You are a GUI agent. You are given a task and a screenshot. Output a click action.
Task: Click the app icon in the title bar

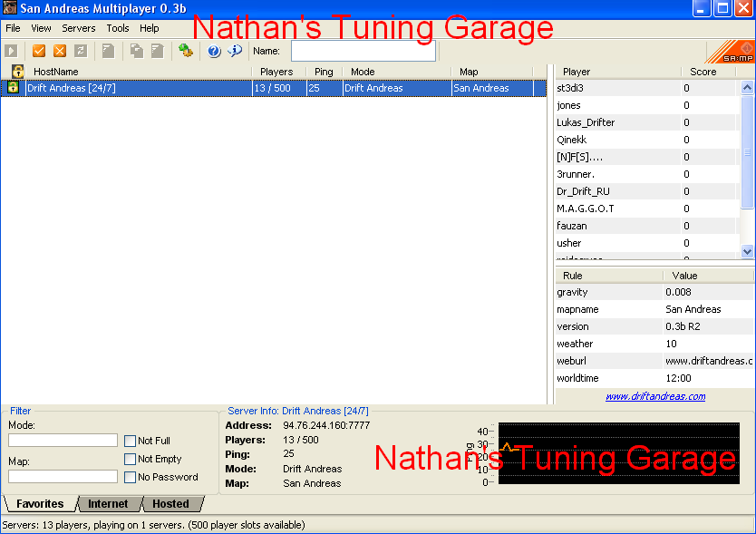10,8
